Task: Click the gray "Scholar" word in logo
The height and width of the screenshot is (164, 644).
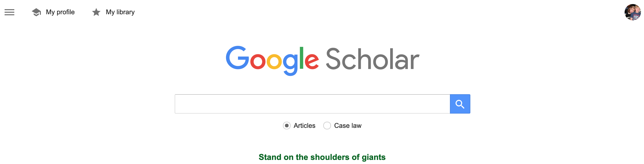Action: point(372,60)
